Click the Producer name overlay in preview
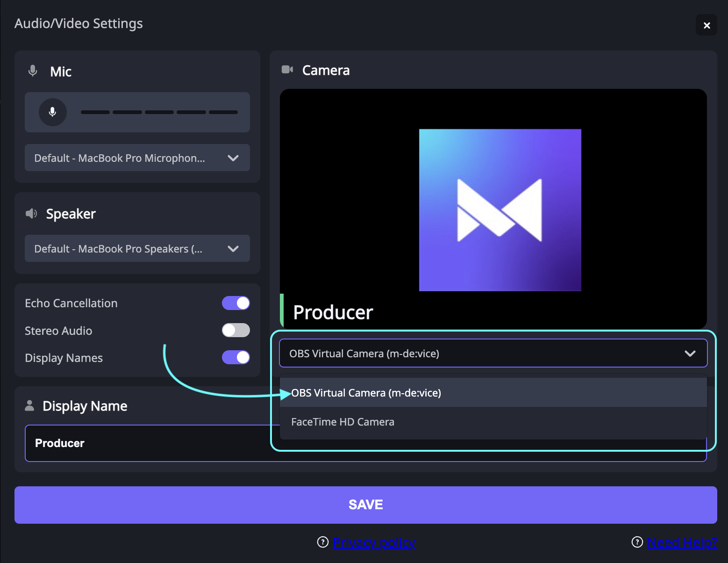This screenshot has height=563, width=728. [333, 312]
